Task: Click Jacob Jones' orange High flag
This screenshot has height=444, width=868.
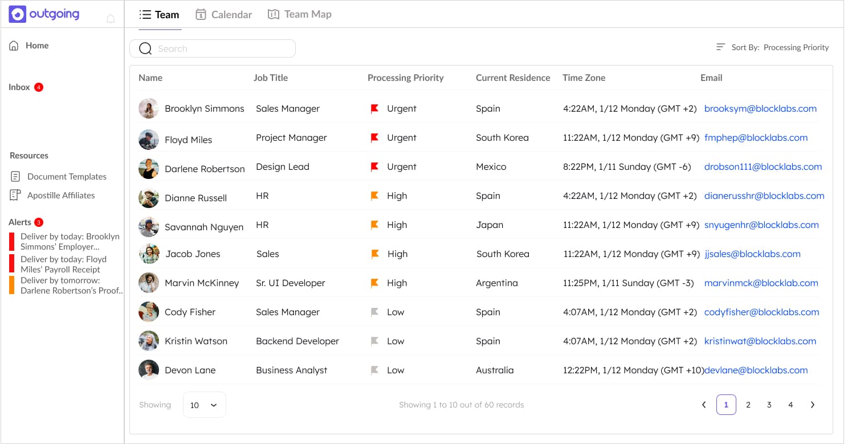Action: tap(375, 254)
